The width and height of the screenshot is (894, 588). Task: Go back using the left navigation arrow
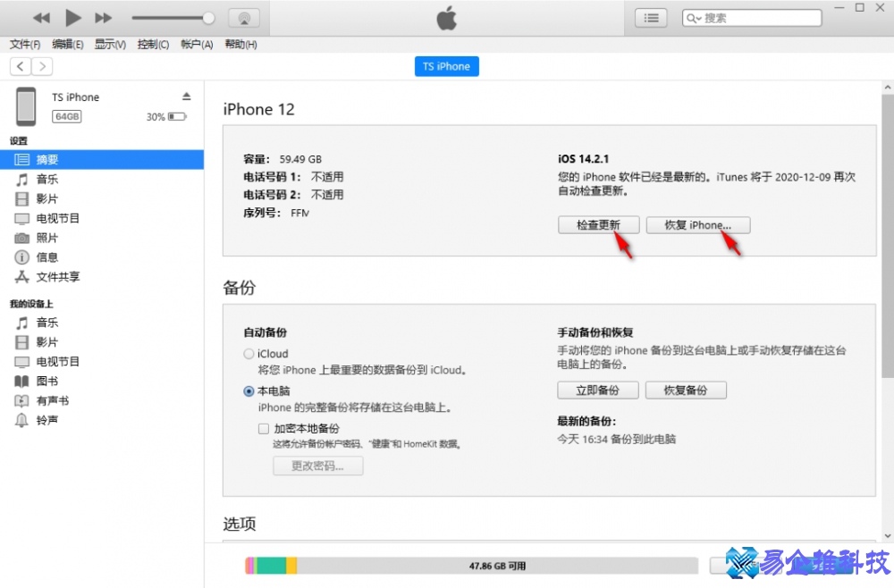coord(20,65)
